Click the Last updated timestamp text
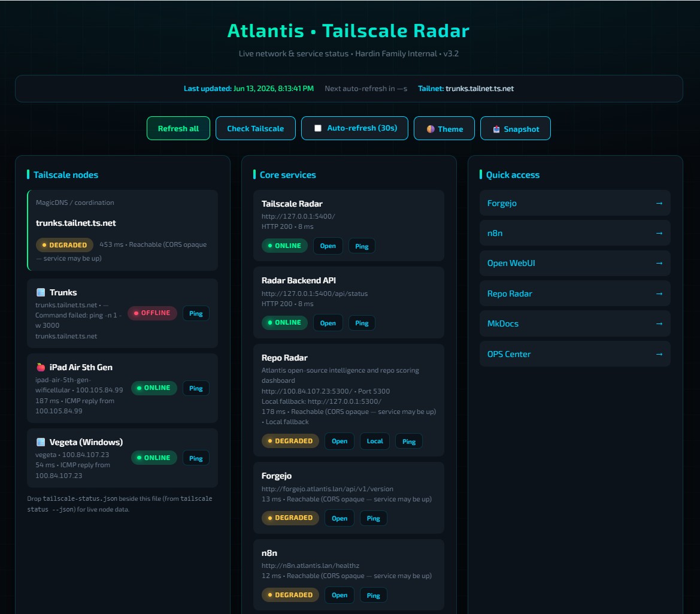 coord(249,89)
